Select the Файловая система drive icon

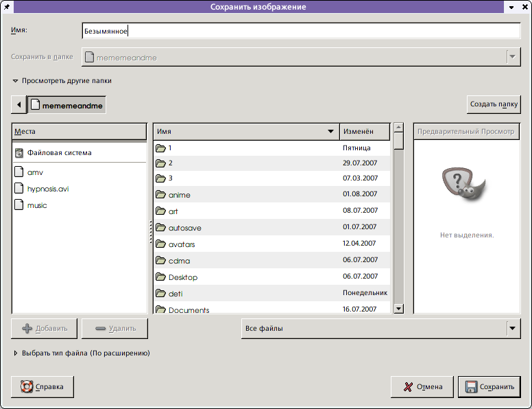19,153
